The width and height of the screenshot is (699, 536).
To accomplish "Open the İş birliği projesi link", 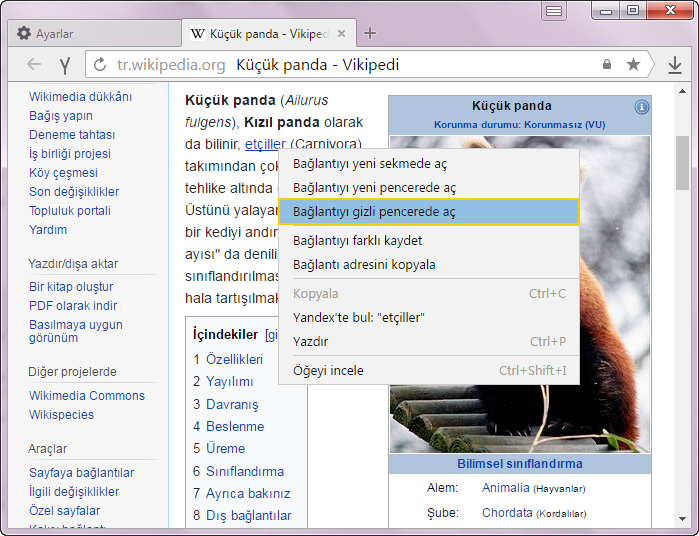I will pyautogui.click(x=70, y=154).
